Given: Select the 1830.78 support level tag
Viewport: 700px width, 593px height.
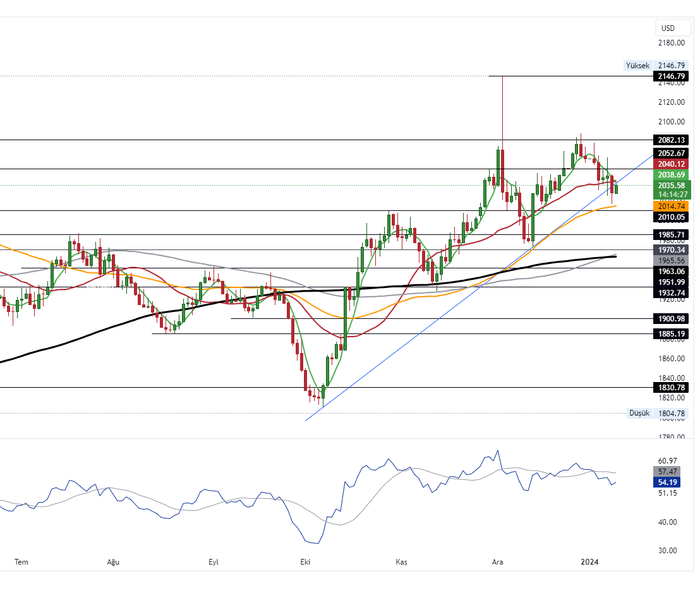Looking at the screenshot, I should (x=671, y=387).
